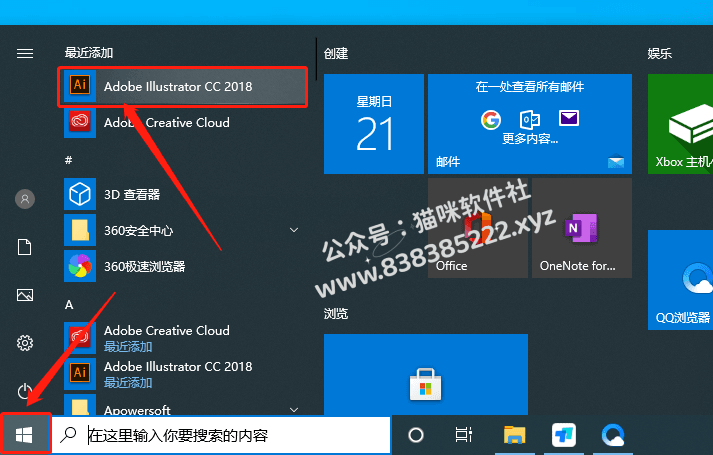
Task: Expand the 360安全中心 folder chevron
Action: point(294,230)
